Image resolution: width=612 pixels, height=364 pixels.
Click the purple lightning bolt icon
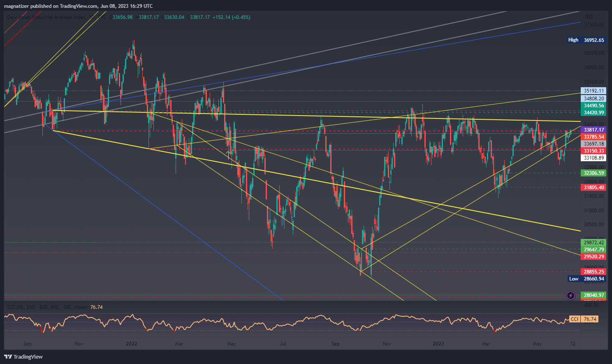(570, 295)
